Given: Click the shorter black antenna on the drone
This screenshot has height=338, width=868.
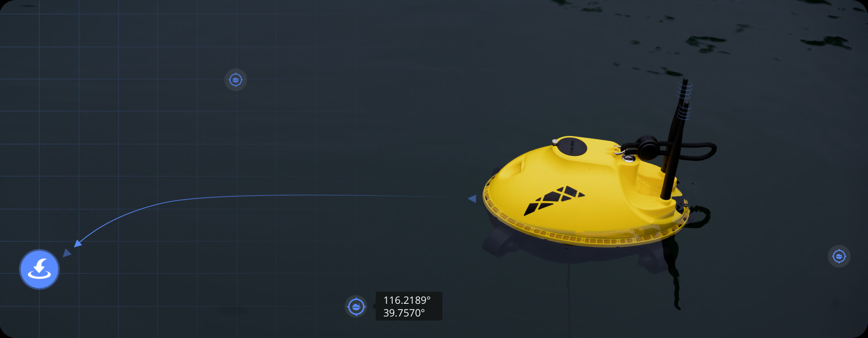Looking at the screenshot, I should (x=675, y=150).
